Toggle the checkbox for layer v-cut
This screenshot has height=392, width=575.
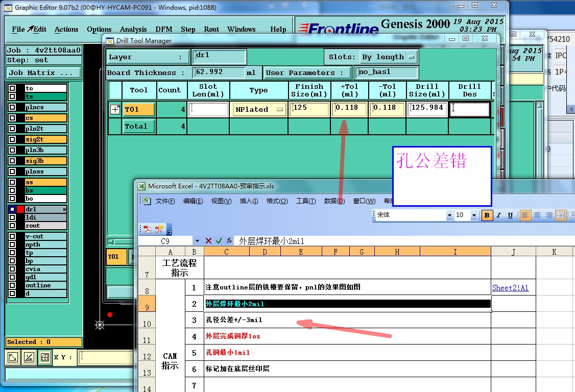pyautogui.click(x=12, y=236)
